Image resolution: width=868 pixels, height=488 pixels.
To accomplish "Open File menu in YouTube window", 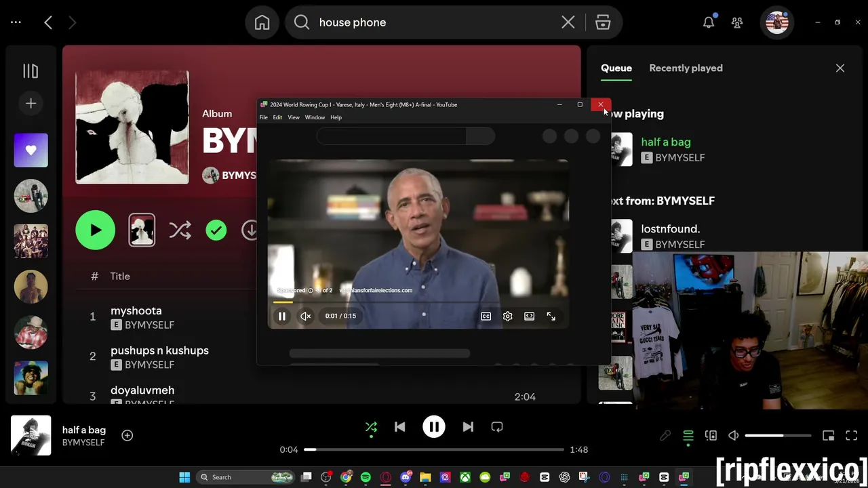I will pyautogui.click(x=264, y=117).
